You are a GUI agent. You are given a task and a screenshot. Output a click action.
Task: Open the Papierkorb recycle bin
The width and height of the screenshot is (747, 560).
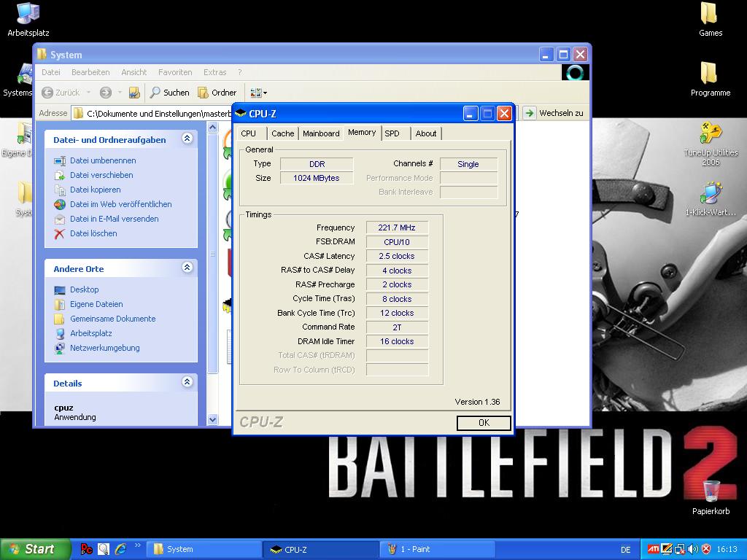(711, 497)
